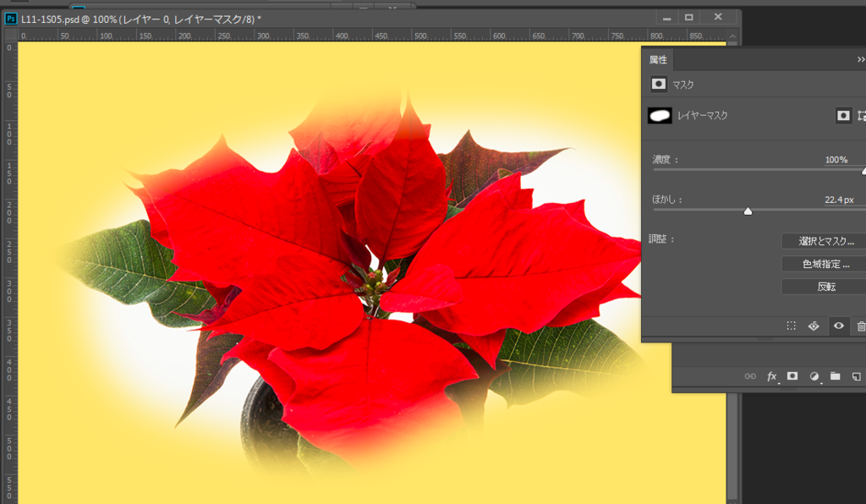Click the 濃度 slider track
Screen dimensions: 866x504
pos(759,170)
